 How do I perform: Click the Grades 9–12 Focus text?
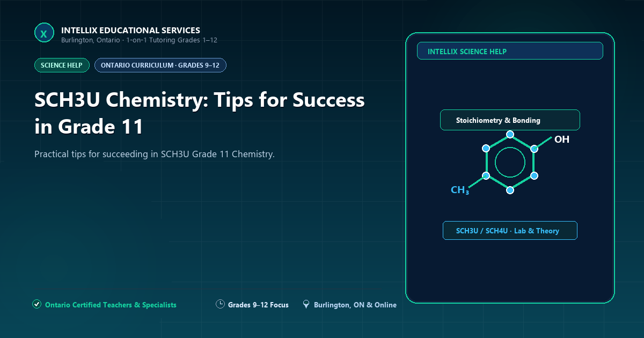[x=258, y=305]
